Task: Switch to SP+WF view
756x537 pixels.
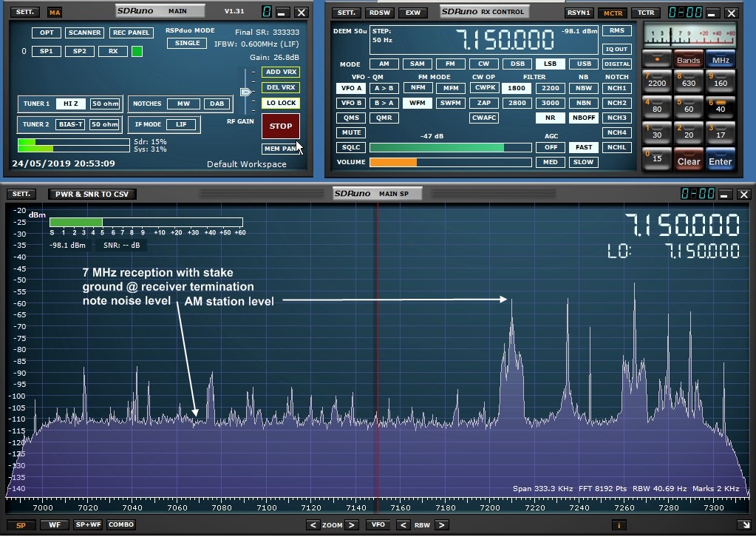Action: click(x=88, y=525)
